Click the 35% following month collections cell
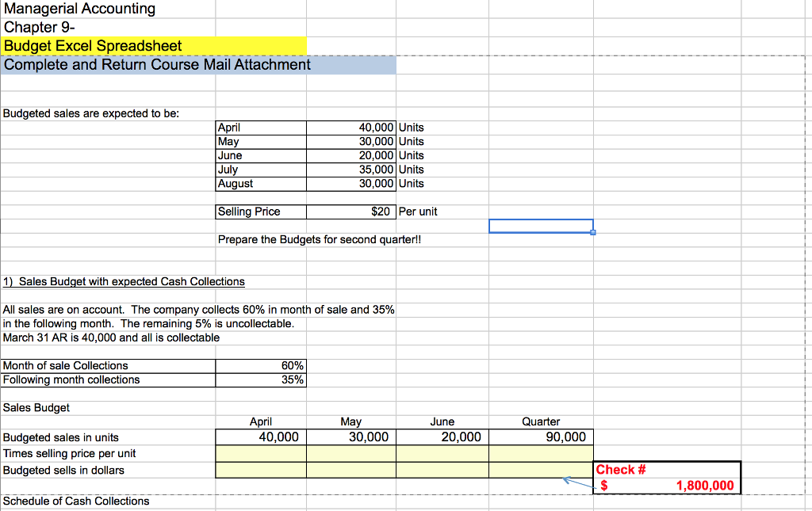The height and width of the screenshot is (511, 812). coord(260,379)
